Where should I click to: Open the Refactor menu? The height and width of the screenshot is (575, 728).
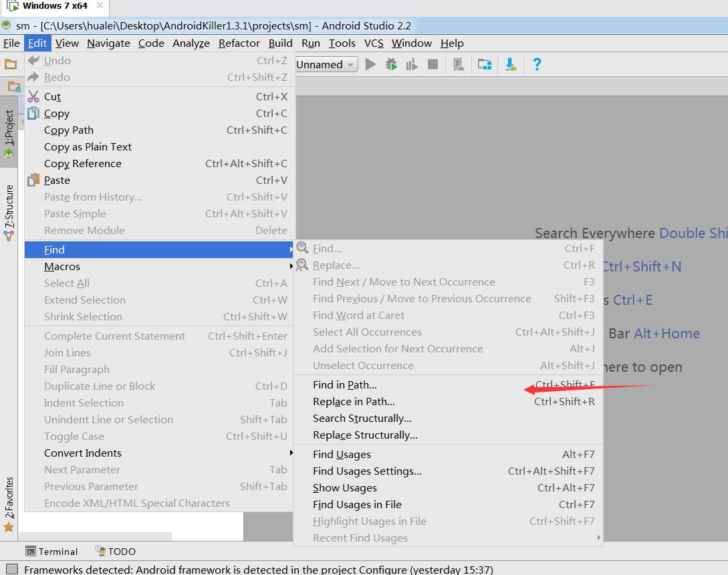(x=239, y=43)
